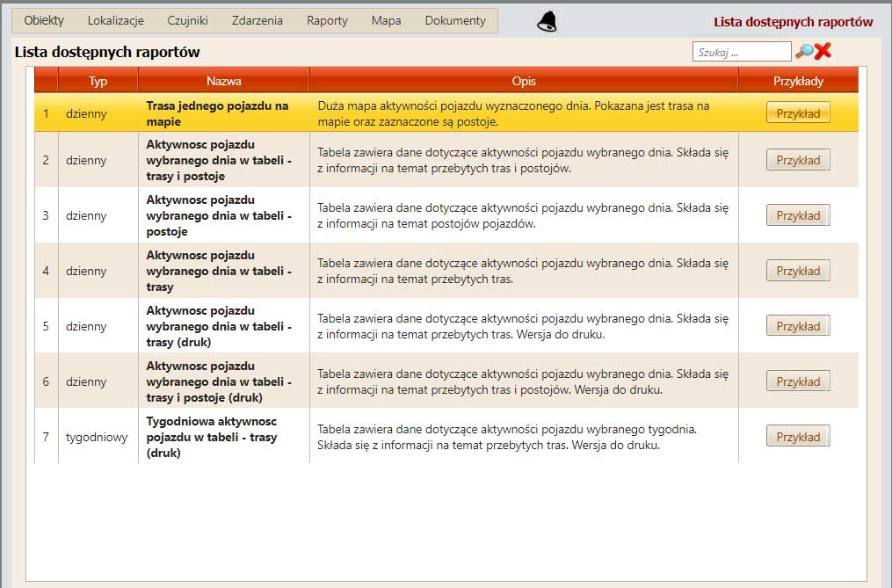Open the Lokalizacje menu
Image resolution: width=892 pixels, height=588 pixels.
pyautogui.click(x=115, y=20)
